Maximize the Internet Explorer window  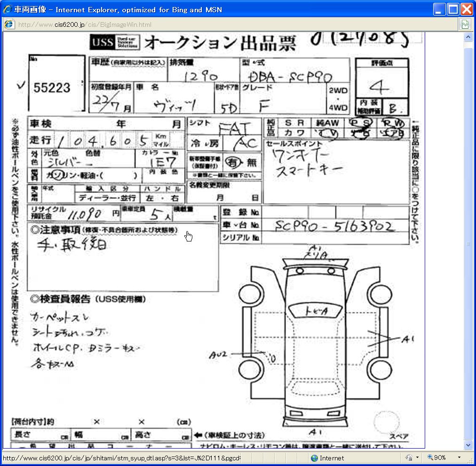tap(453, 9)
